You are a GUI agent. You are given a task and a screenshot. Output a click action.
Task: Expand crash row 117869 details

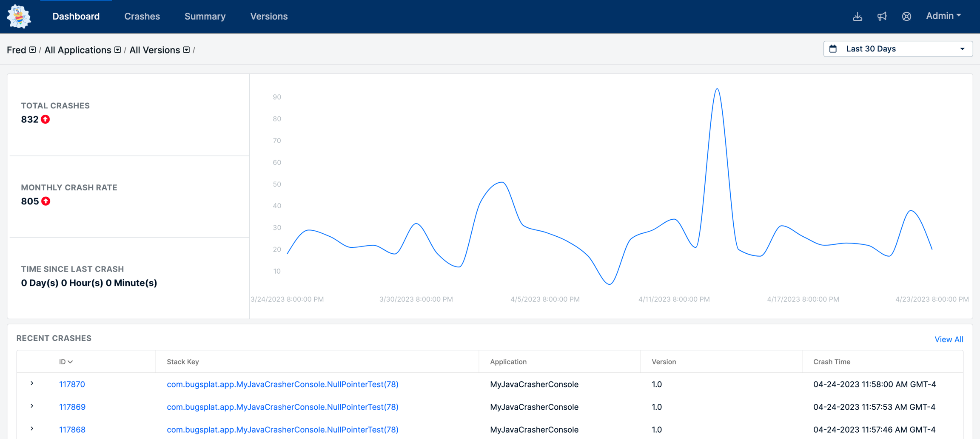(32, 406)
